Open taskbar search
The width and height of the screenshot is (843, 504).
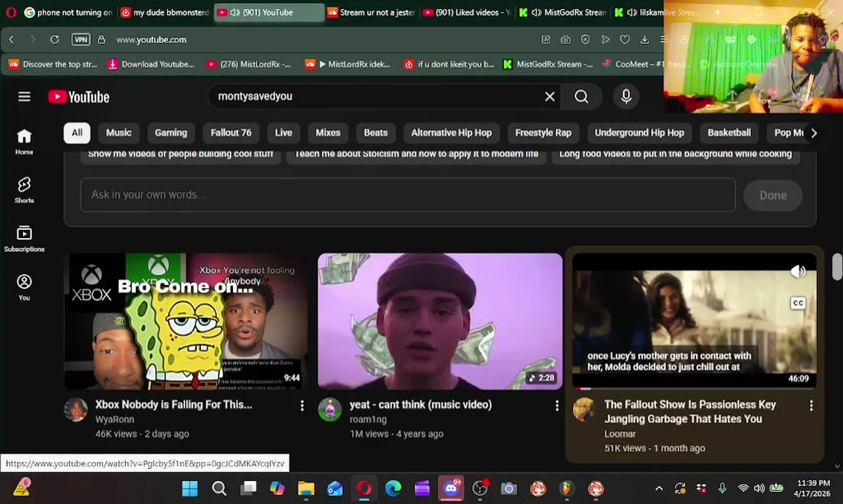click(219, 489)
